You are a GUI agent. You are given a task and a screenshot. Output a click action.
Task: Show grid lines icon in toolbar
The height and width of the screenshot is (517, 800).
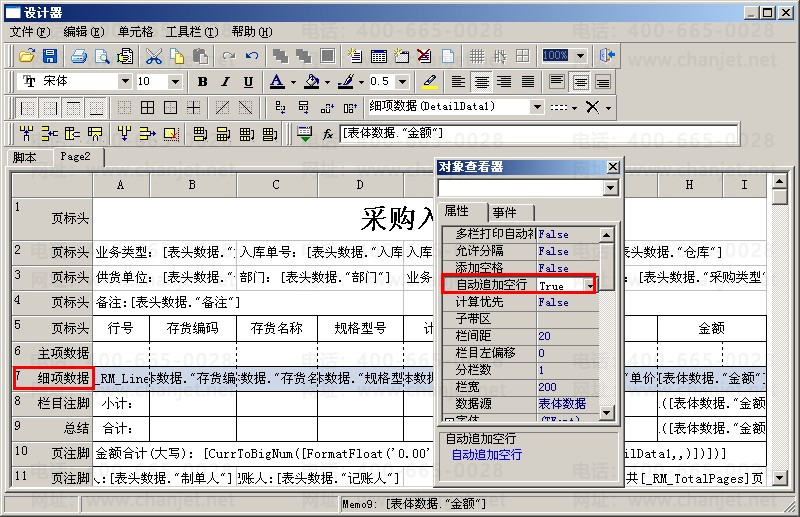click(477, 56)
